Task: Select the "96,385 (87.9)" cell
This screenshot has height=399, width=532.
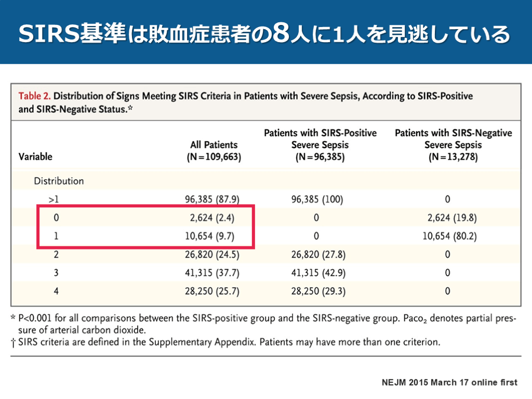Action: coord(212,199)
